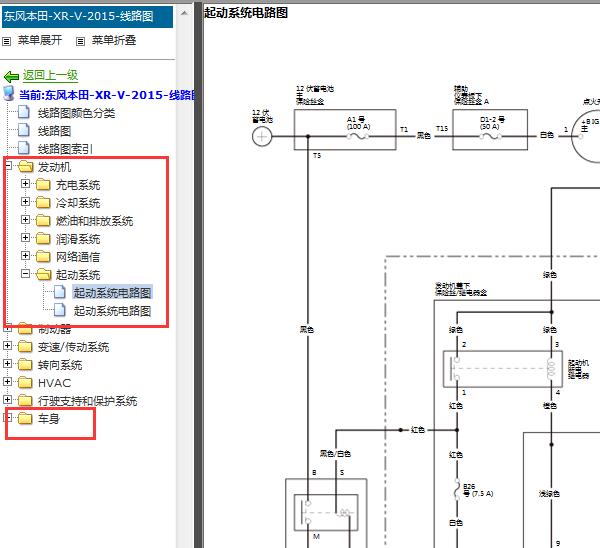Select the 燃油和排放系统 label
This screenshot has height=548, width=600.
[95, 221]
